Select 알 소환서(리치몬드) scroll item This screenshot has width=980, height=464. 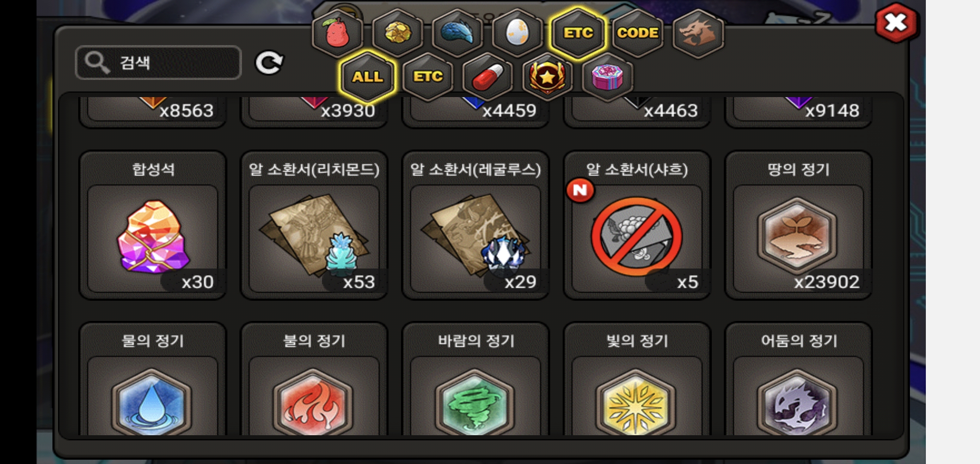(x=314, y=225)
